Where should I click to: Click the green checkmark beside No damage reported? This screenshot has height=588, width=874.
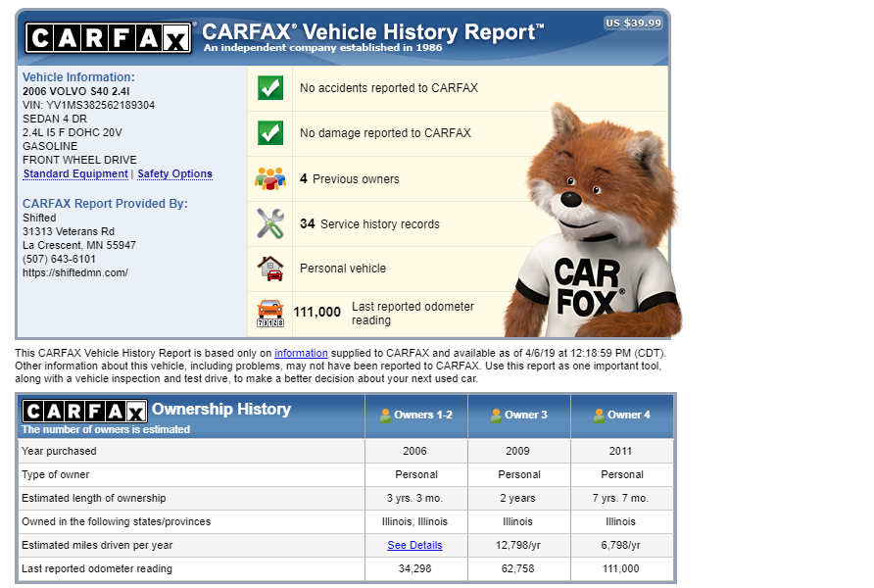tap(270, 133)
